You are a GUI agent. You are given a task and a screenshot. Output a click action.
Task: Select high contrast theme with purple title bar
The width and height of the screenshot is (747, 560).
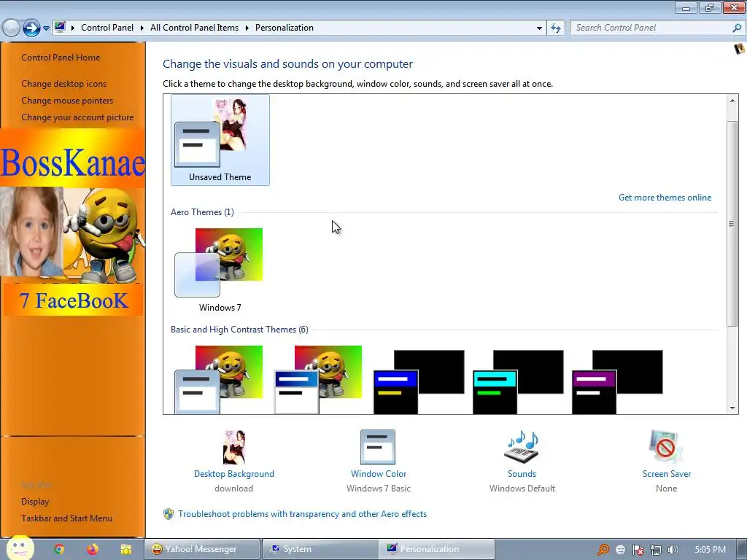click(617, 382)
